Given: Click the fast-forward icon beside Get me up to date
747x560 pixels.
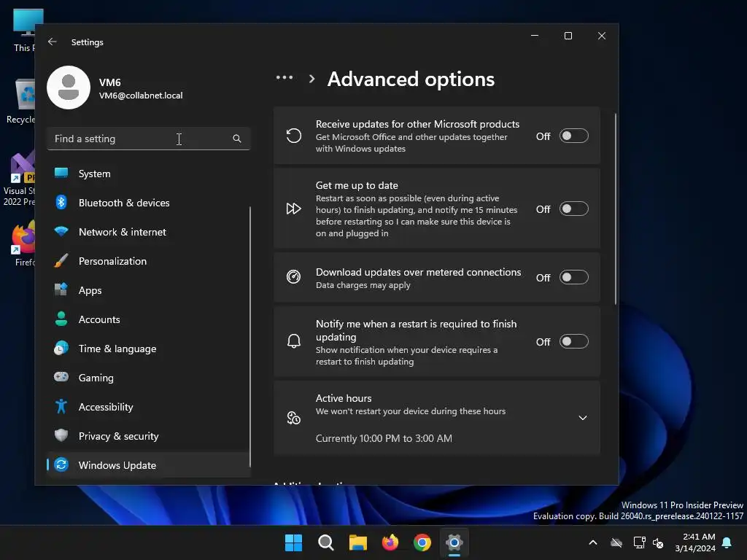Looking at the screenshot, I should tap(293, 209).
